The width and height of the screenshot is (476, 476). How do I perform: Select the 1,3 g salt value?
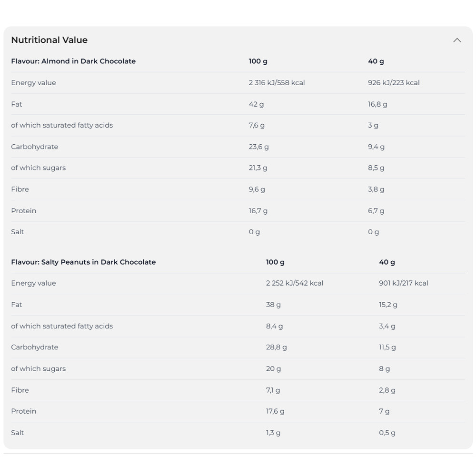[x=273, y=432]
